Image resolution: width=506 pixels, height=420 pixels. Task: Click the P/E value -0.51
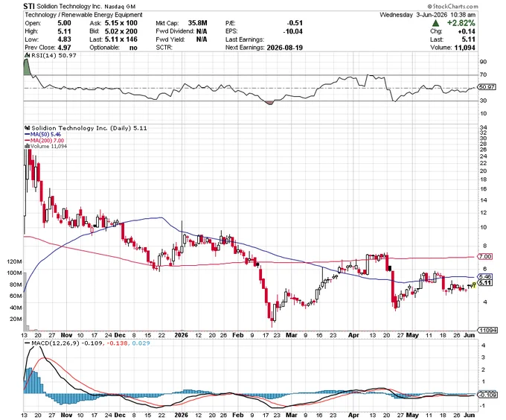(295, 23)
